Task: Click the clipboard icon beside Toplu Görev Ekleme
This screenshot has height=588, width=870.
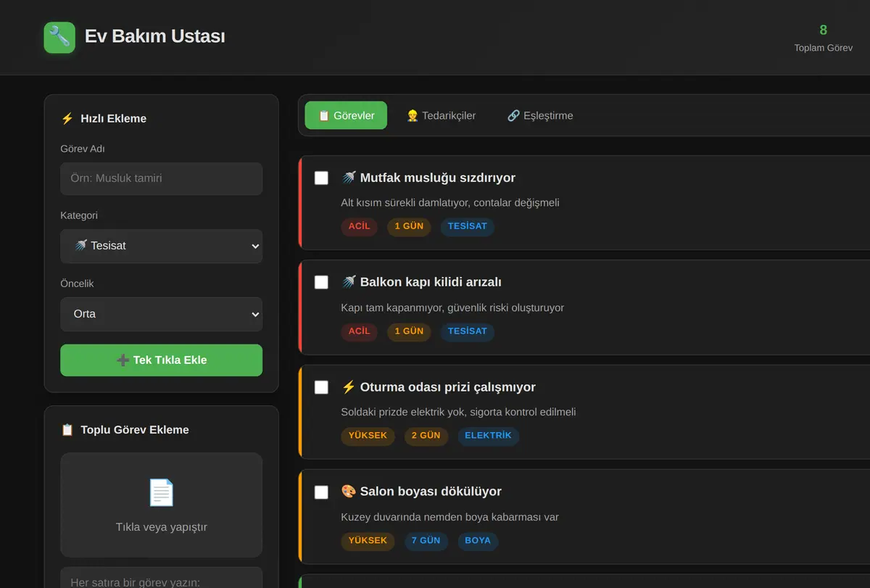Action: pyautogui.click(x=67, y=430)
